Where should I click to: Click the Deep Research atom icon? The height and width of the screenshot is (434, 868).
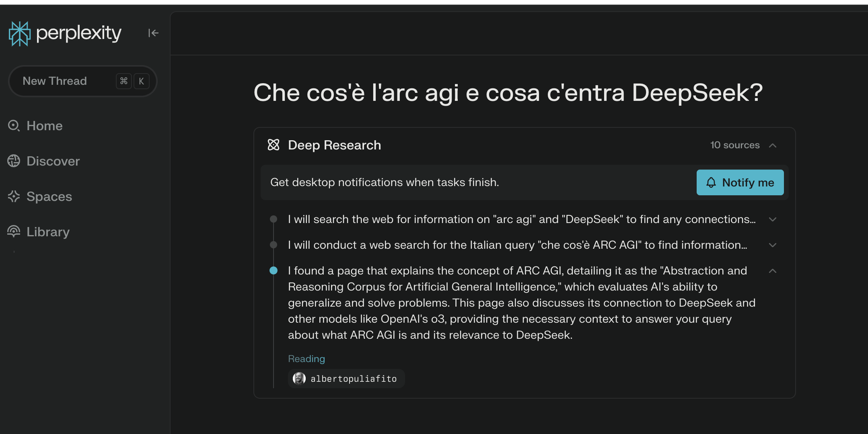click(x=274, y=145)
